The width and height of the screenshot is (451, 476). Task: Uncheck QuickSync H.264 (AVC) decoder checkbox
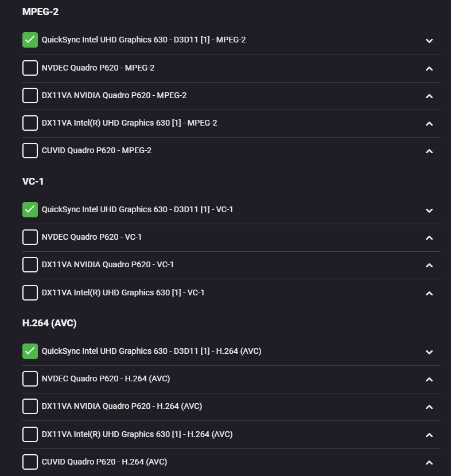click(x=30, y=351)
